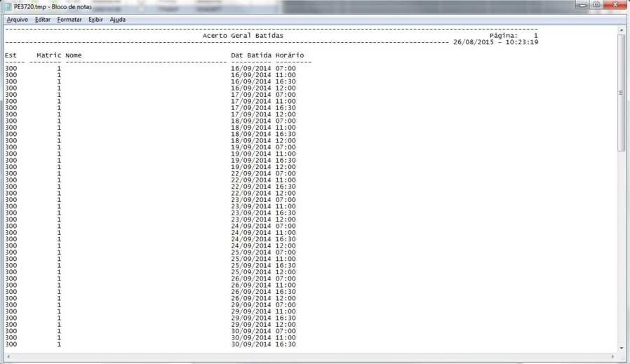Screen dimensions: 630x364
Task: Click the date in row '30/09/2014 07:00'
Action: 251,331
